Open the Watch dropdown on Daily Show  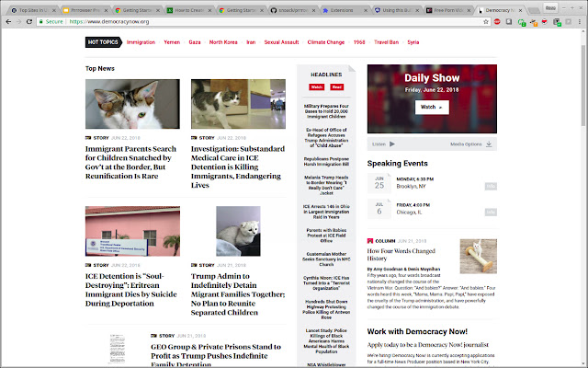tap(432, 108)
